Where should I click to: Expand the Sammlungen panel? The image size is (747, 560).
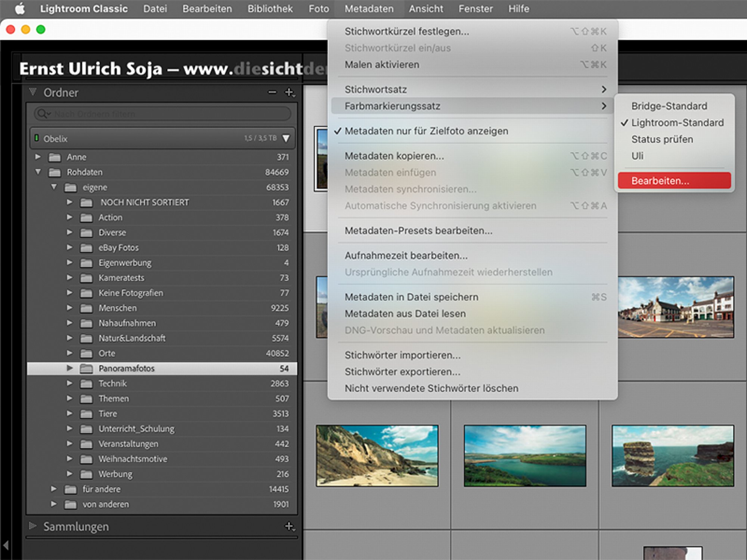[33, 526]
